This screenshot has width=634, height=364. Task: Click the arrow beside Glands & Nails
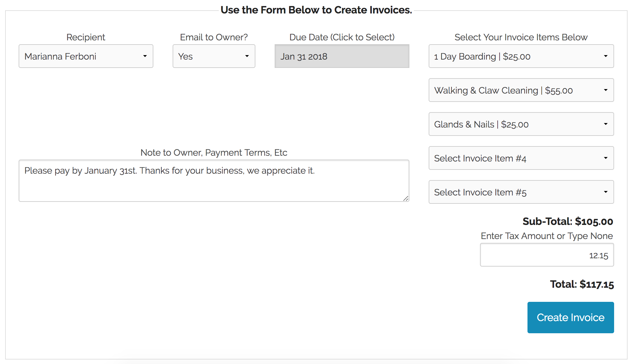point(606,124)
